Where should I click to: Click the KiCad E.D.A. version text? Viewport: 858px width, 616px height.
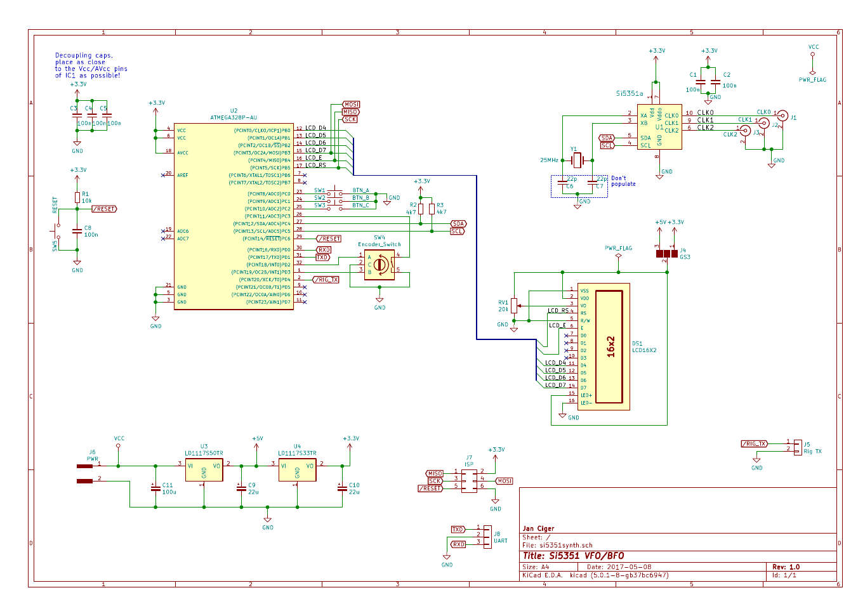pos(595,575)
